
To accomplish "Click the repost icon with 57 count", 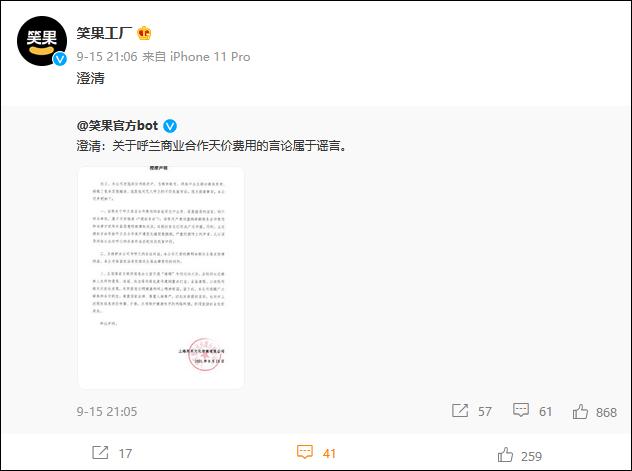I will pyautogui.click(x=460, y=411).
